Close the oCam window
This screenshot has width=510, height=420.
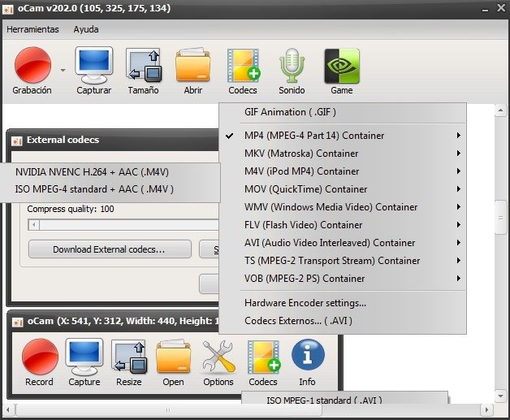[x=501, y=8]
